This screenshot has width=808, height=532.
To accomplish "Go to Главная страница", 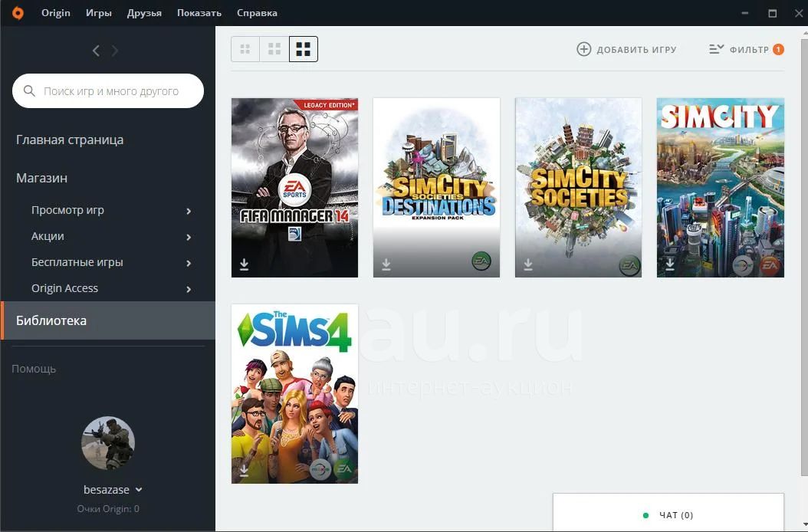I will (x=70, y=140).
